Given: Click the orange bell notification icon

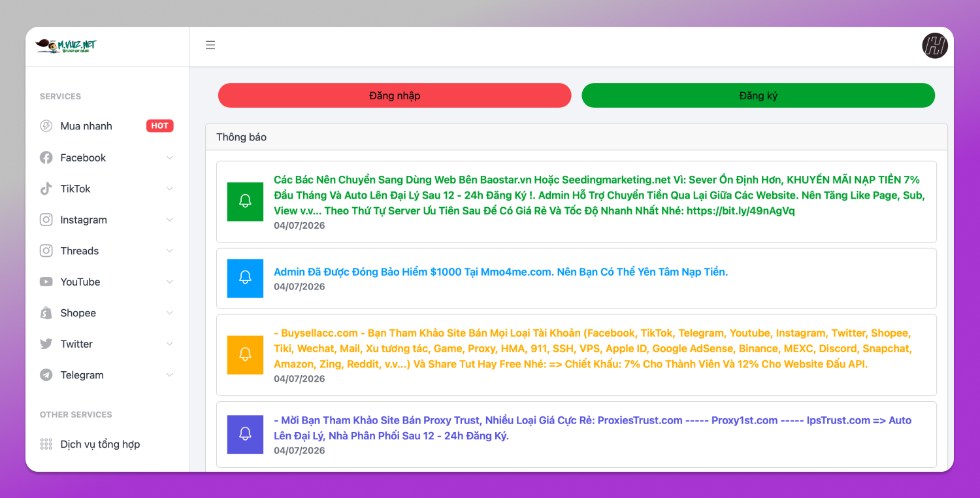Looking at the screenshot, I should [x=245, y=355].
